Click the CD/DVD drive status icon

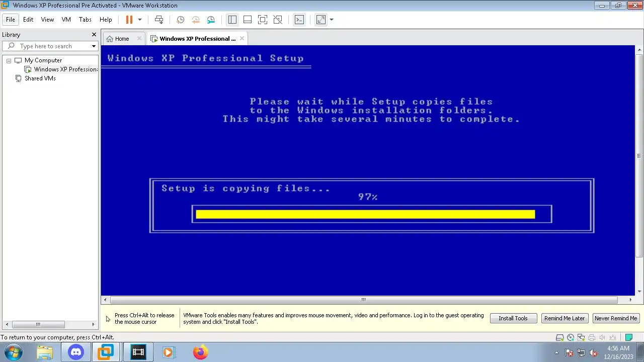[x=571, y=337]
